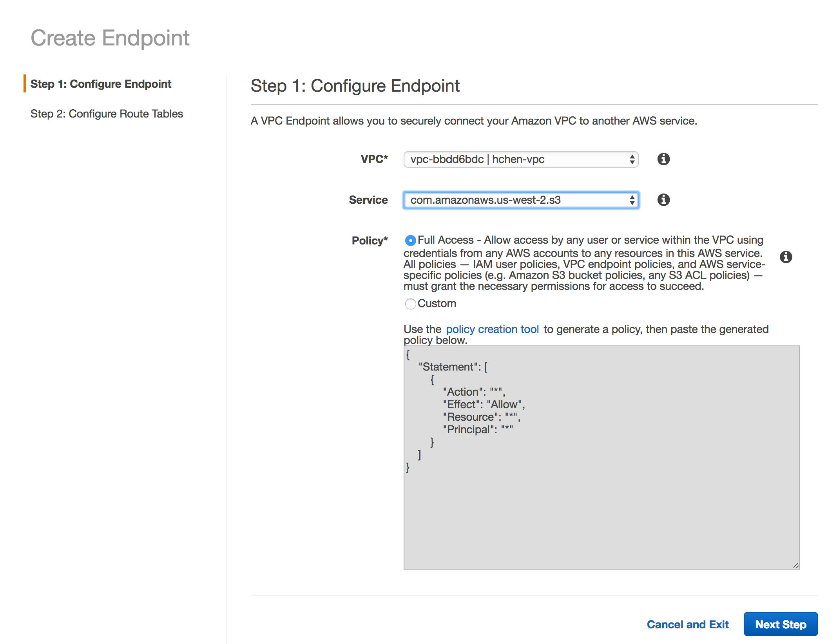This screenshot has height=644, width=837.
Task: Show the Policy info tooltip icon
Action: pyautogui.click(x=786, y=257)
